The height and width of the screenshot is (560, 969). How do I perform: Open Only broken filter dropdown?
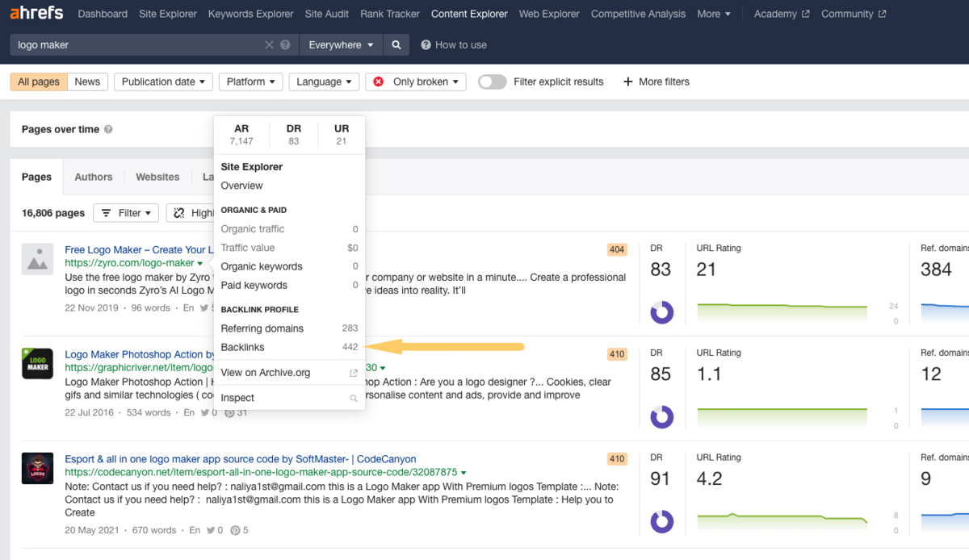416,81
